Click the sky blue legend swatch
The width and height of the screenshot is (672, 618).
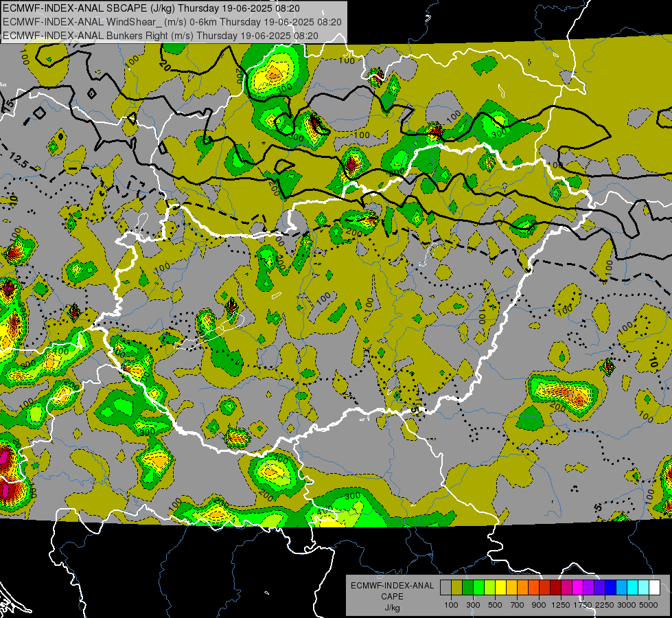point(621,588)
